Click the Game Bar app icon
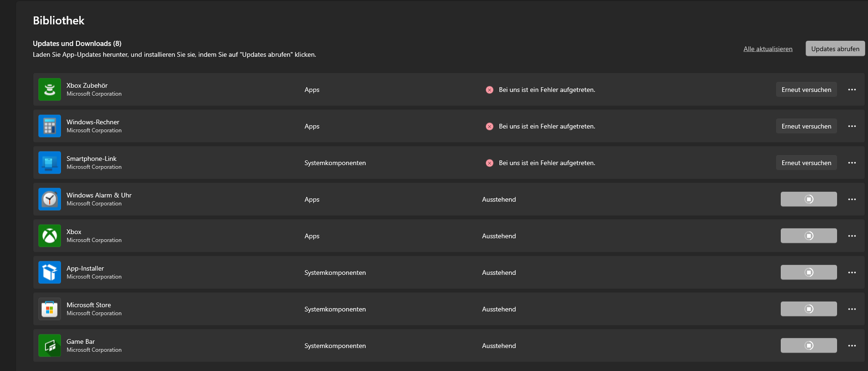 click(50, 346)
